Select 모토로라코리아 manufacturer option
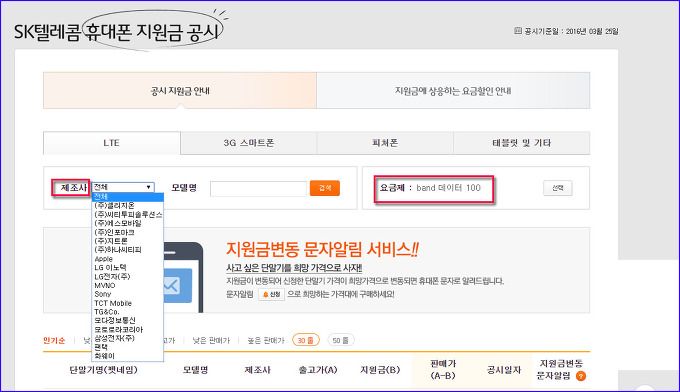The width and height of the screenshot is (680, 392). [x=128, y=330]
